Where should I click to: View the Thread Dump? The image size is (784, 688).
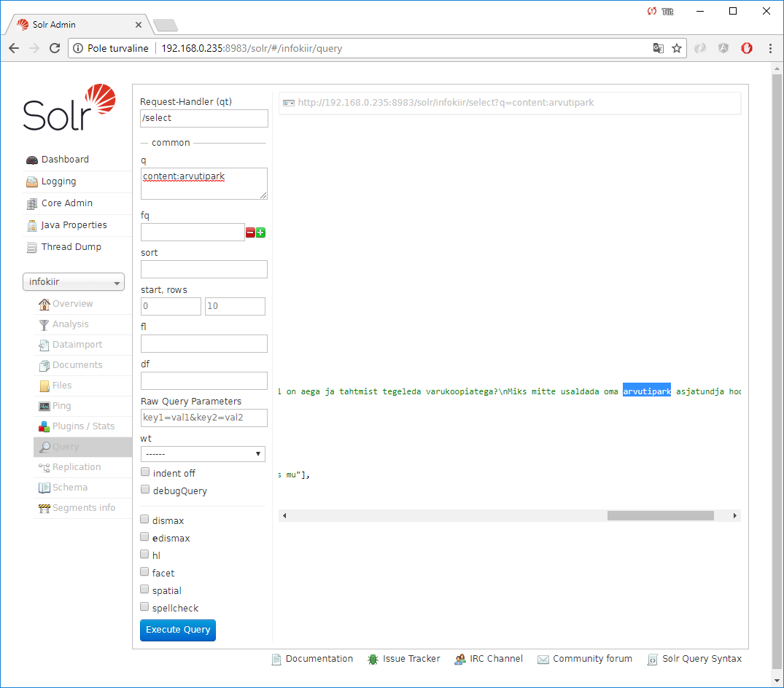pos(71,247)
